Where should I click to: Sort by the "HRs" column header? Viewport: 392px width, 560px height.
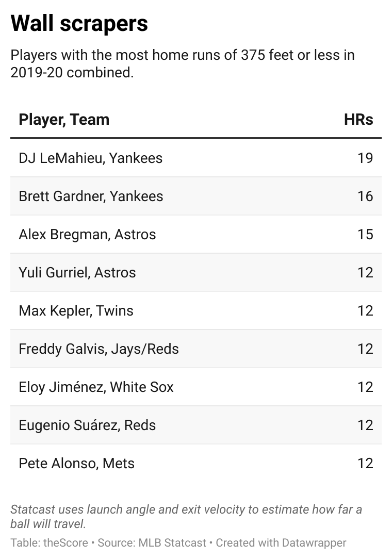click(358, 120)
